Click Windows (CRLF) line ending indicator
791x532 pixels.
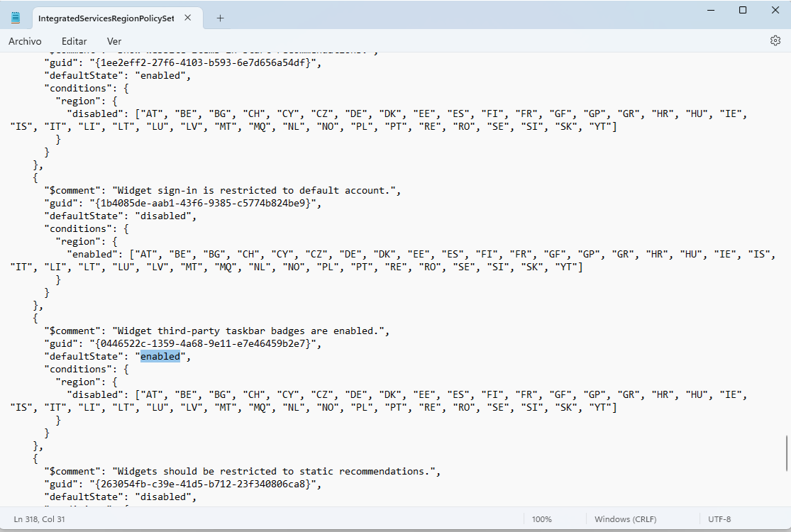point(626,519)
